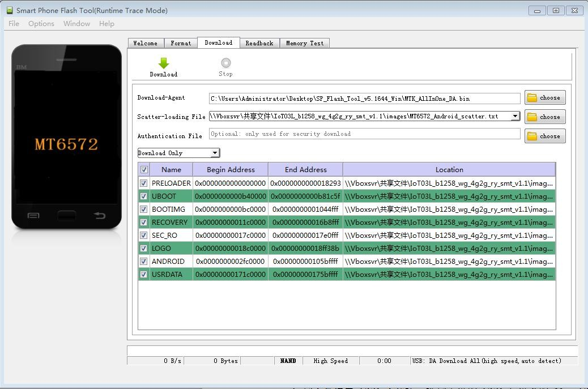Toggle the select-all checkbox in table header
This screenshot has height=389, width=588.
(x=144, y=170)
